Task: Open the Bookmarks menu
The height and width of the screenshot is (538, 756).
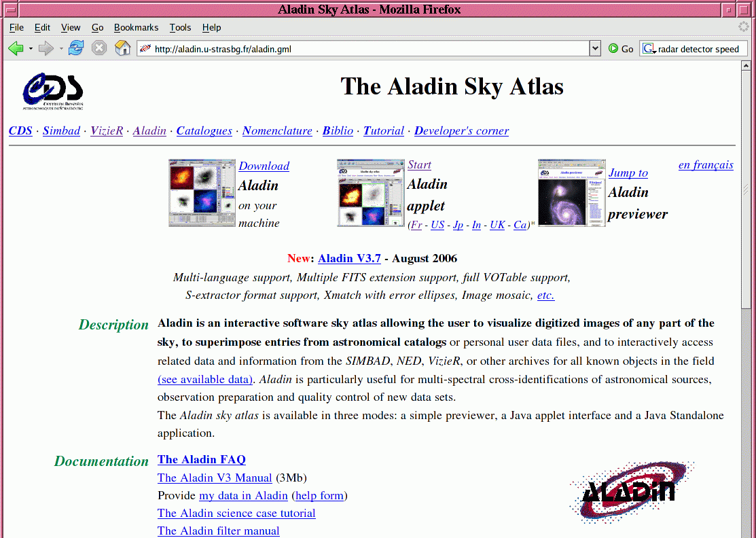Action: click(x=136, y=27)
